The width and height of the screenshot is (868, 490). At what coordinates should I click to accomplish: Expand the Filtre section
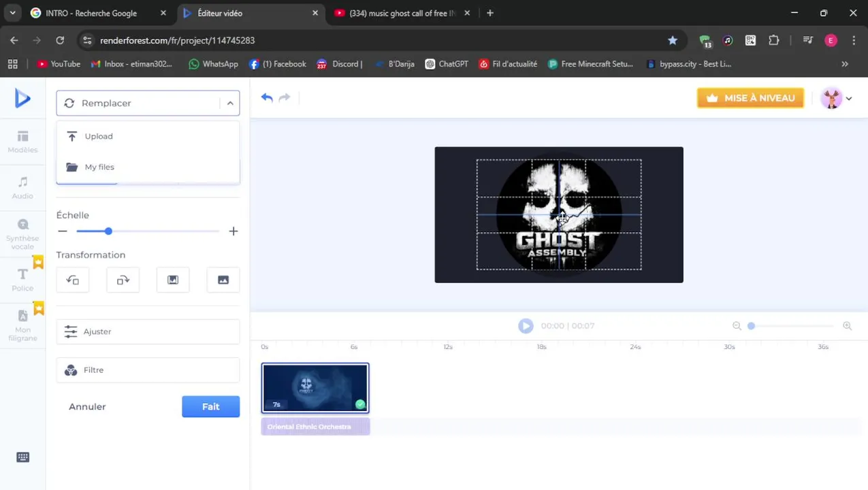click(x=148, y=370)
